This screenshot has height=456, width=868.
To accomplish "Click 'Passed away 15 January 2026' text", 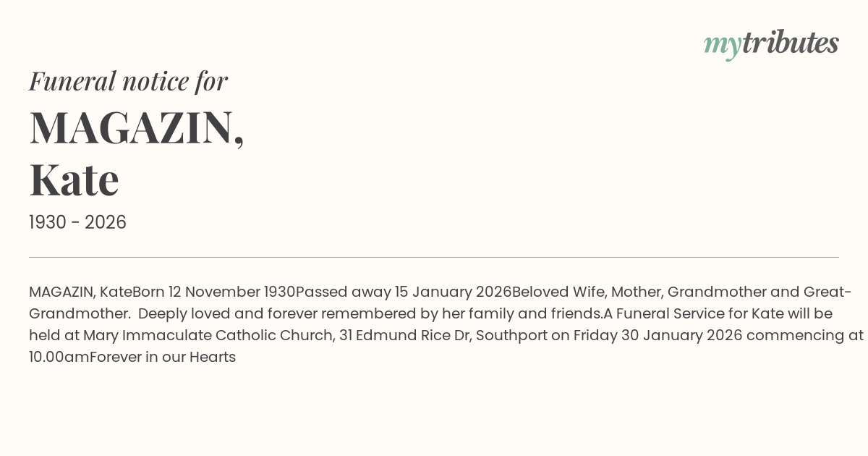I will click(x=403, y=292).
